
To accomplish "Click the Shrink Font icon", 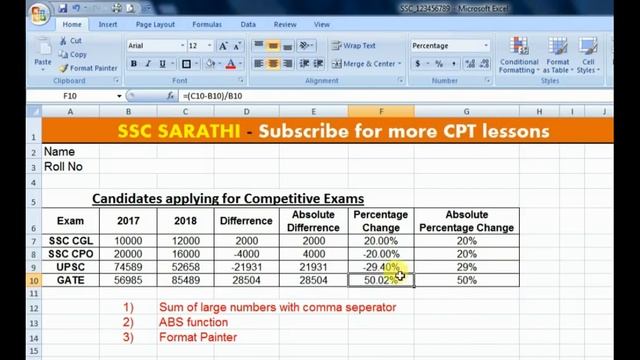I will click(x=237, y=46).
